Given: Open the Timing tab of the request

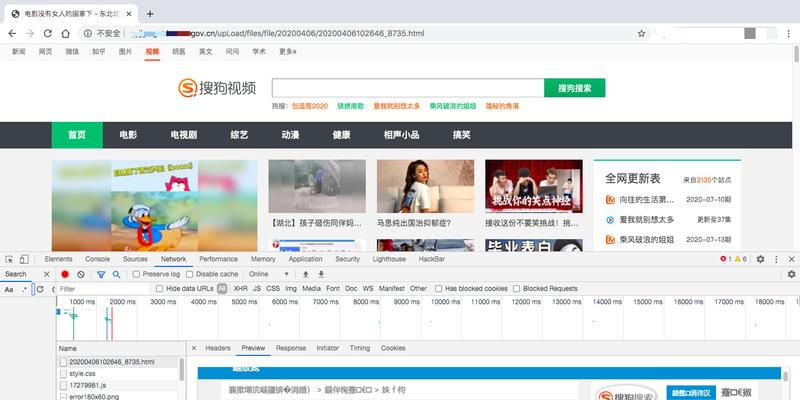Looking at the screenshot, I should pos(360,348).
